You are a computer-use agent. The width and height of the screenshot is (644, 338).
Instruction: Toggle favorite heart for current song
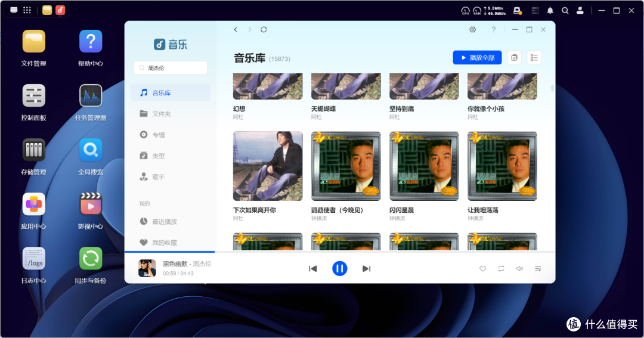coord(482,269)
